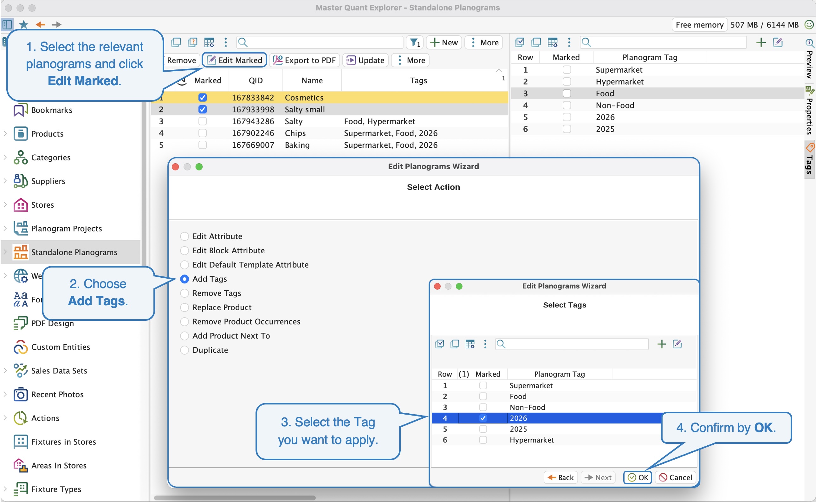Viewport: 816px width, 504px height.
Task: Toggle the sidebar panel icon
Action: [7, 24]
